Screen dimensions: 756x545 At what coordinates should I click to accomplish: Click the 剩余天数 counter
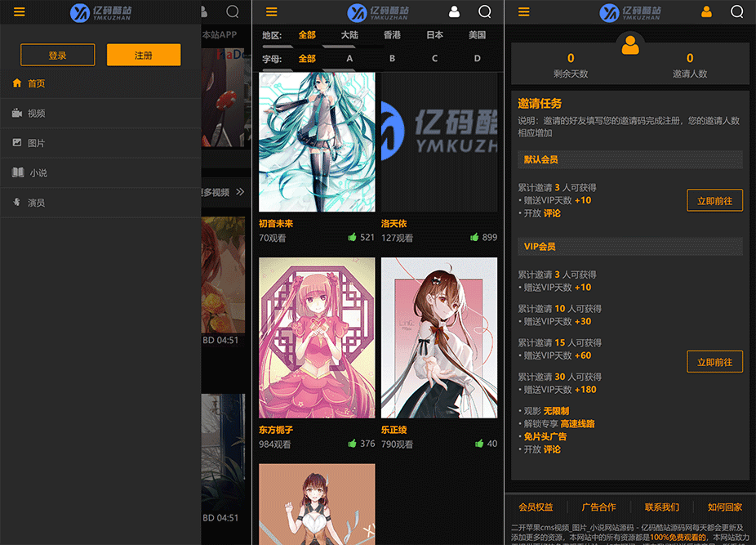[x=571, y=65]
